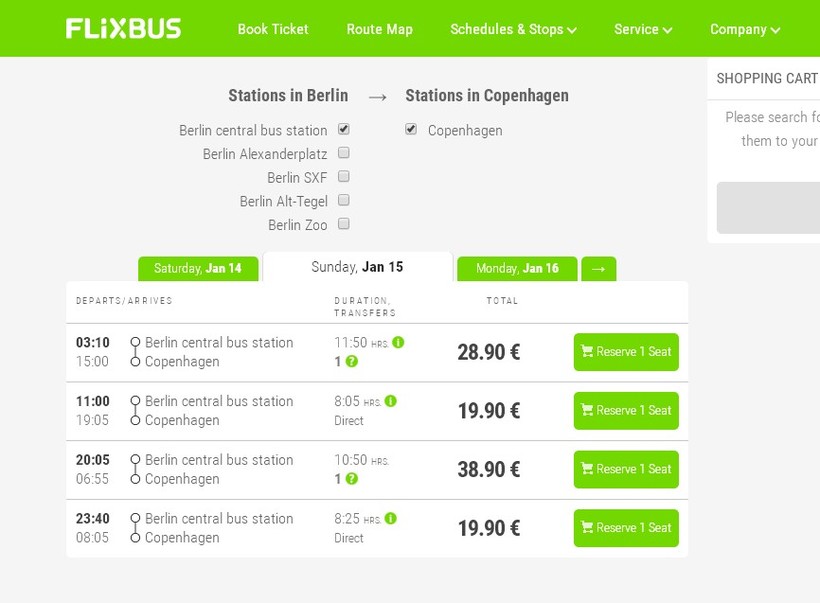
Task: Enable the Berlin Alexanderplatz station checkbox
Action: click(x=344, y=153)
